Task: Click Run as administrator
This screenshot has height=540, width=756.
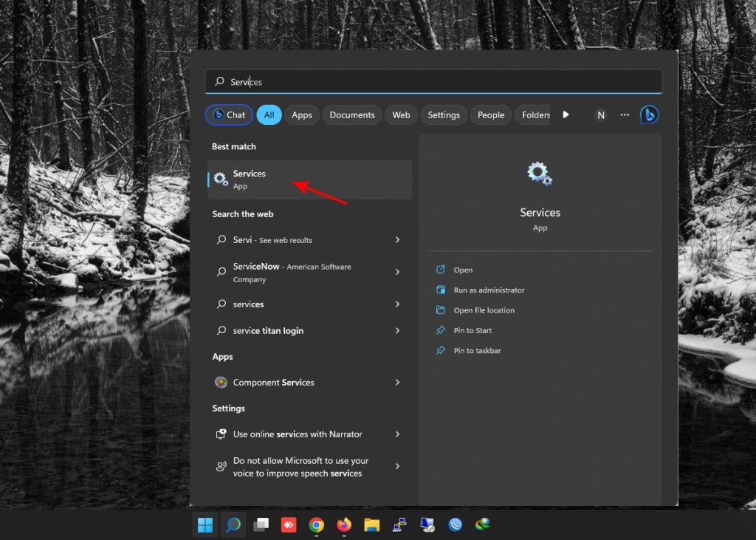Action: pyautogui.click(x=489, y=290)
